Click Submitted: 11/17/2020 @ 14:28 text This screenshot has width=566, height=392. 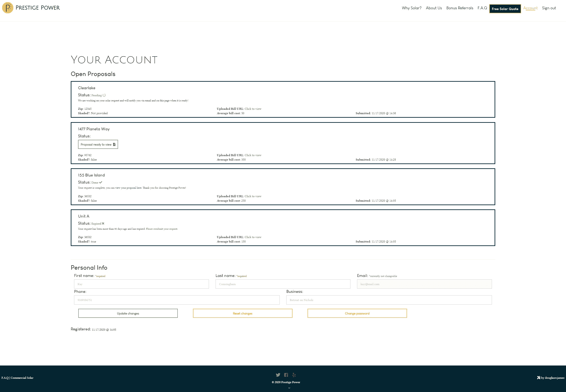376,160
